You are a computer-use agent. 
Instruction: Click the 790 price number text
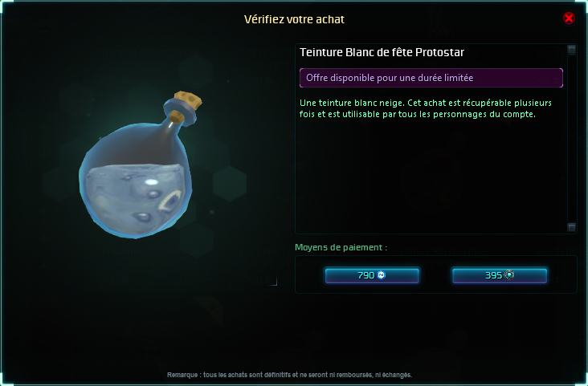(x=366, y=275)
